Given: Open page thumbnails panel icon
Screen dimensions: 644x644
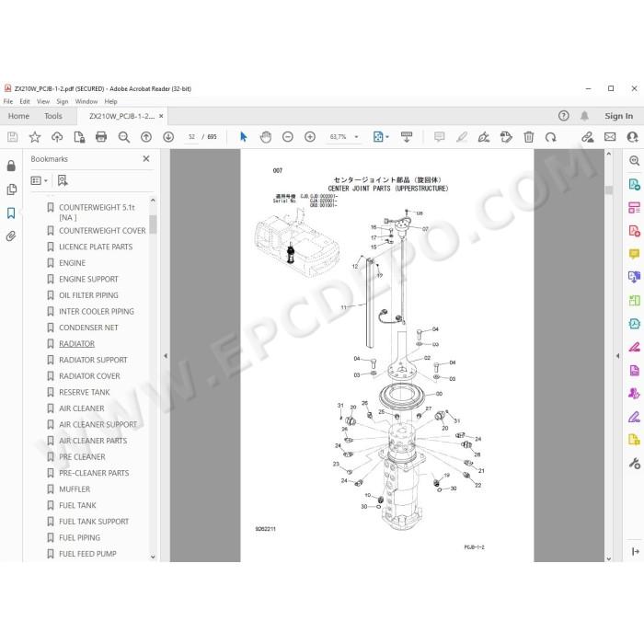Looking at the screenshot, I should [11, 190].
